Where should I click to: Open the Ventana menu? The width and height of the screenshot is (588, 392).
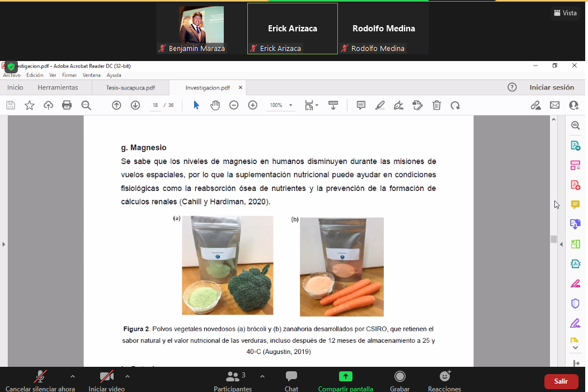pos(92,75)
